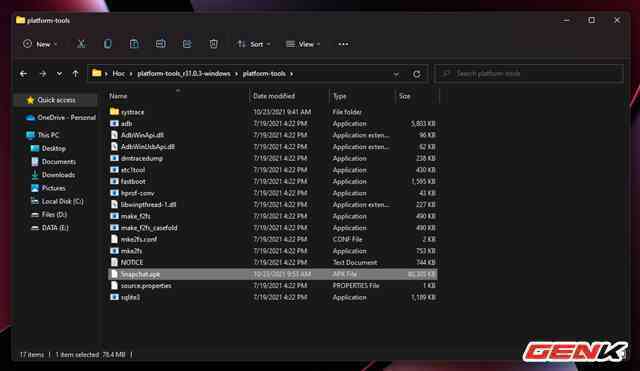
Task: Select This PC in navigation pane
Action: pyautogui.click(x=43, y=135)
